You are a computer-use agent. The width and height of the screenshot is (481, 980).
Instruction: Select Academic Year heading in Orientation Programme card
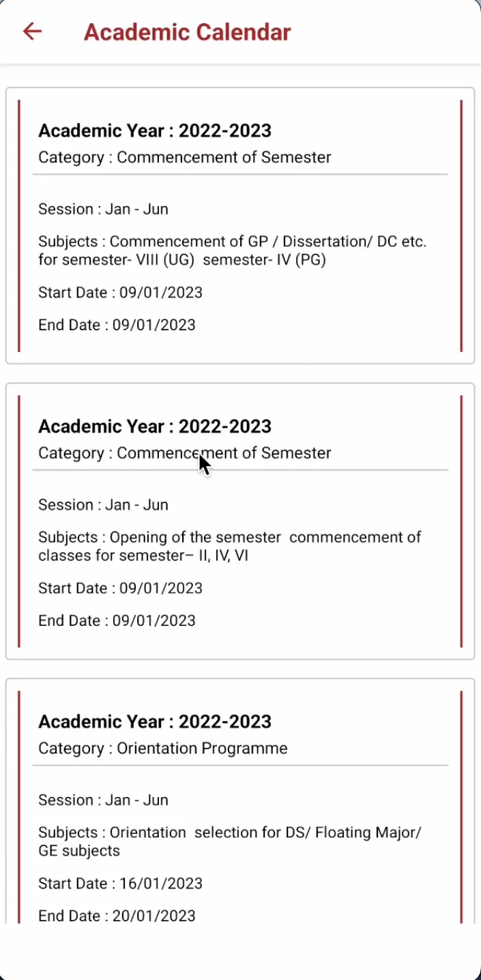[x=155, y=722]
